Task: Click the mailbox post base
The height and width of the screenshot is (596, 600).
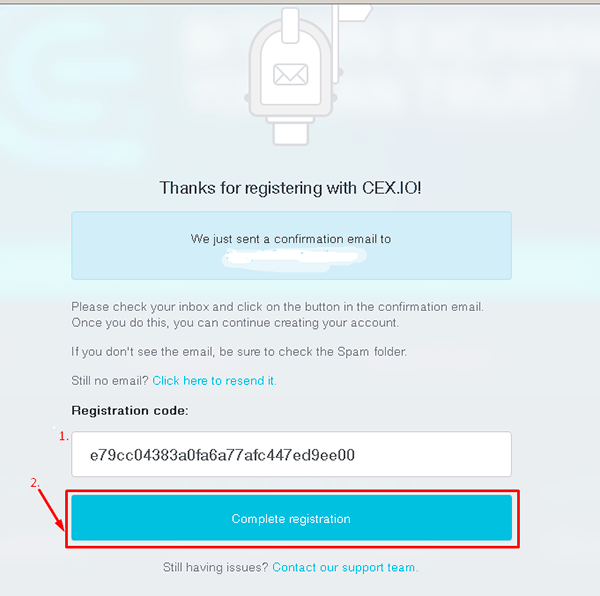Action: pos(290,131)
